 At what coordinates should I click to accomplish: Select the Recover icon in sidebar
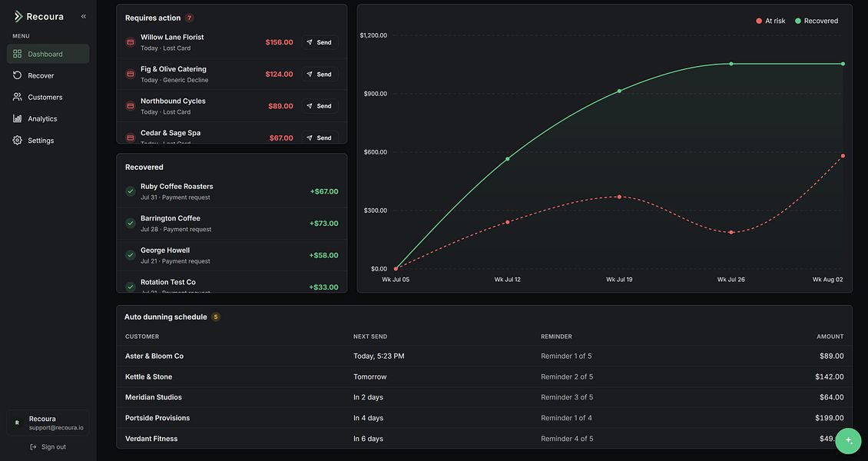click(x=17, y=76)
